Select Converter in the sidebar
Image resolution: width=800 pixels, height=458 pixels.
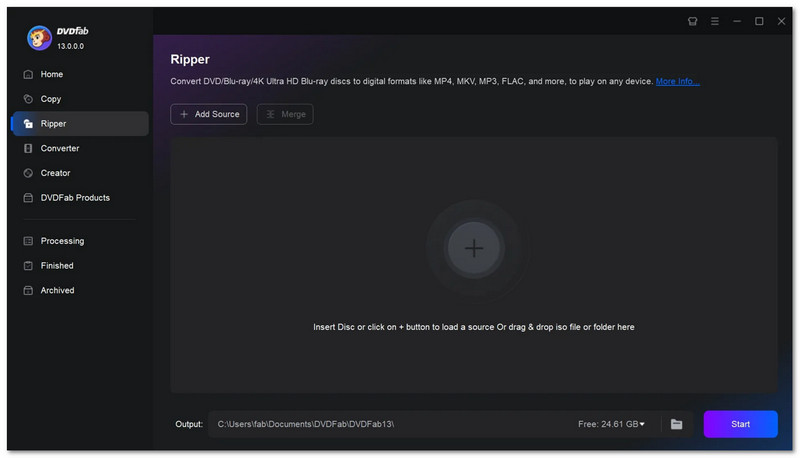(x=60, y=148)
